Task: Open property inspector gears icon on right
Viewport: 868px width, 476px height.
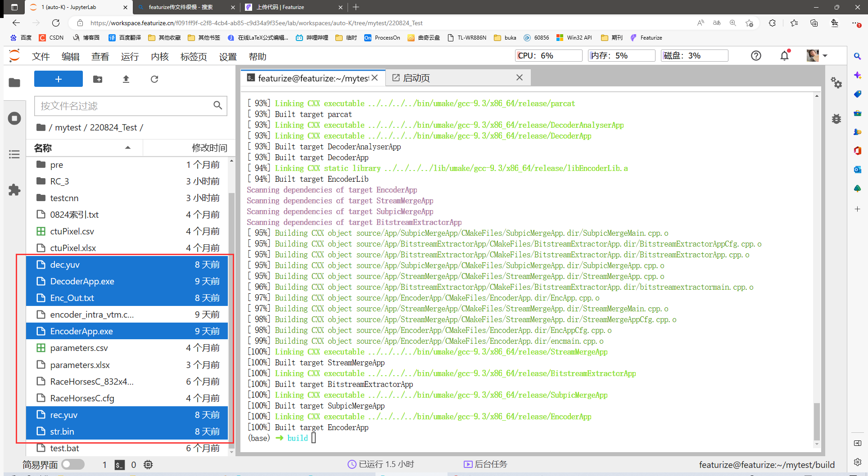Action: (x=836, y=83)
